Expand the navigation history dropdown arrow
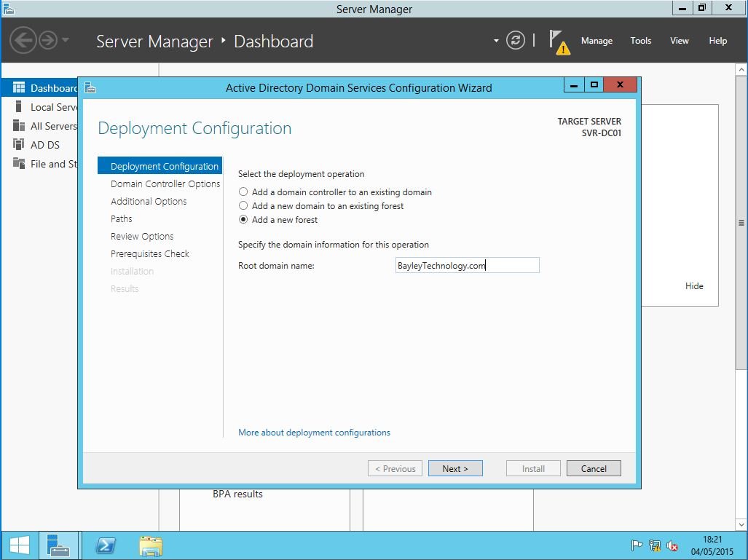The height and width of the screenshot is (560, 748). point(66,40)
